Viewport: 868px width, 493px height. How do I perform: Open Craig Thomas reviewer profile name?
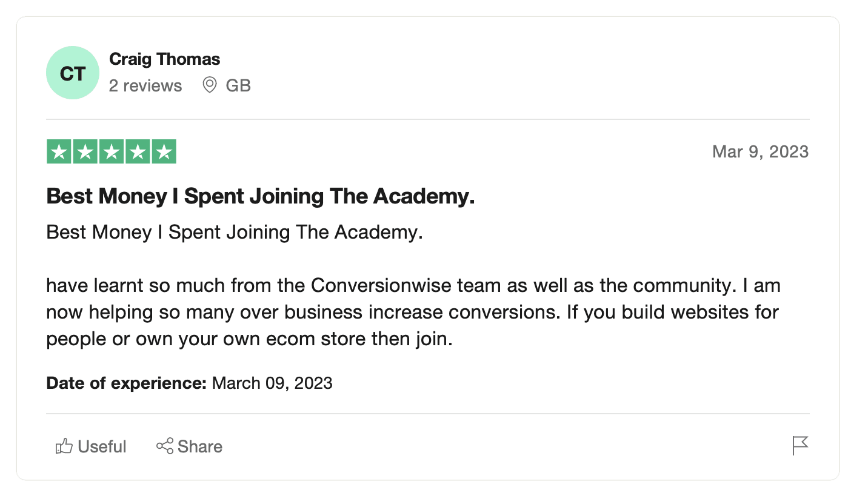pos(164,59)
